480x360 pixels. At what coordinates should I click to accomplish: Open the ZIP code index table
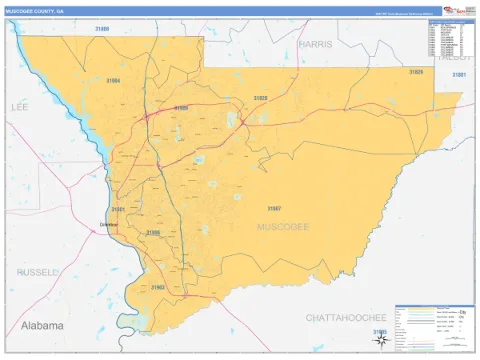click(451, 38)
